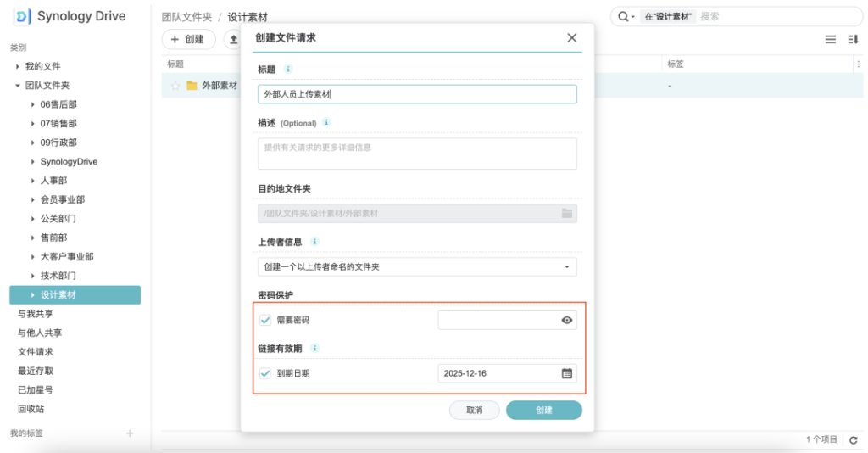Open the 上传者信息 dropdown
This screenshot has height=453, width=868.
point(417,267)
